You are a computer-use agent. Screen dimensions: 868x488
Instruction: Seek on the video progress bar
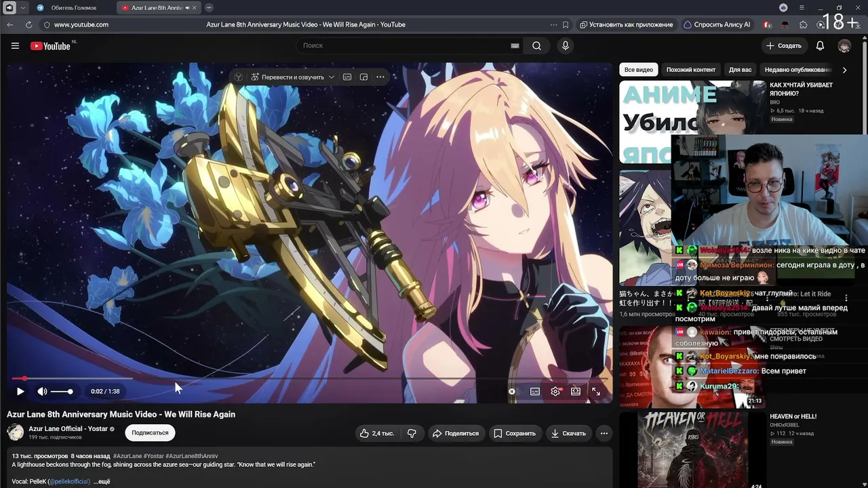click(x=310, y=378)
